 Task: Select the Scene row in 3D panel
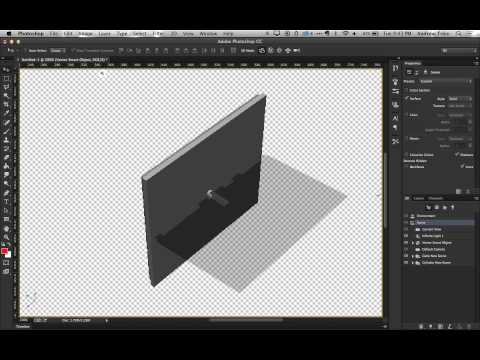[439, 223]
